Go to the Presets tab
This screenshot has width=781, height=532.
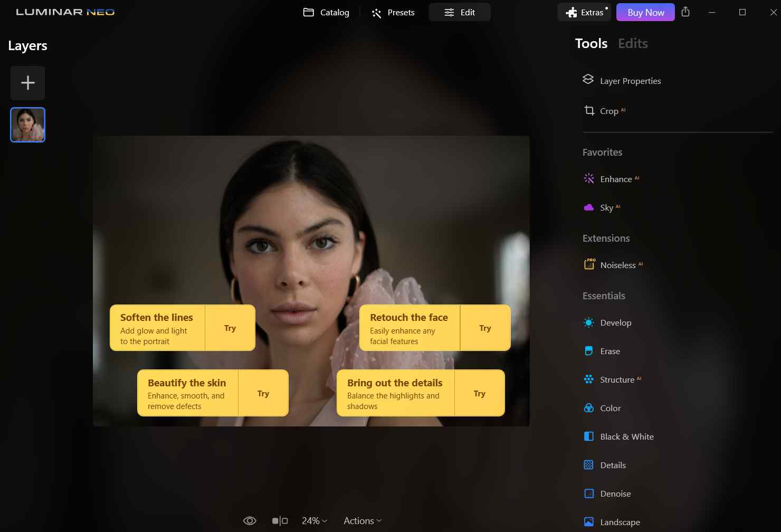[x=393, y=12]
